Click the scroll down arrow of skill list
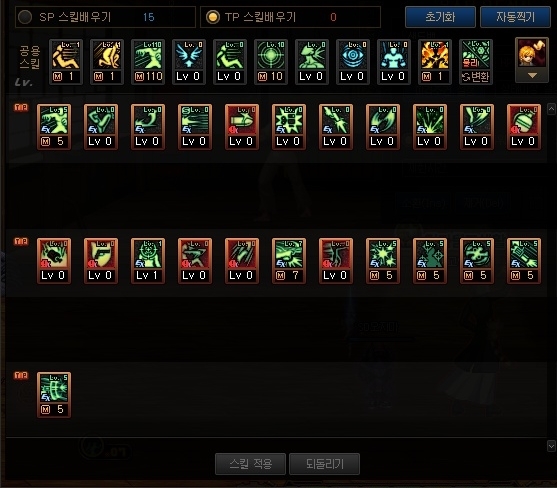 click(x=551, y=446)
